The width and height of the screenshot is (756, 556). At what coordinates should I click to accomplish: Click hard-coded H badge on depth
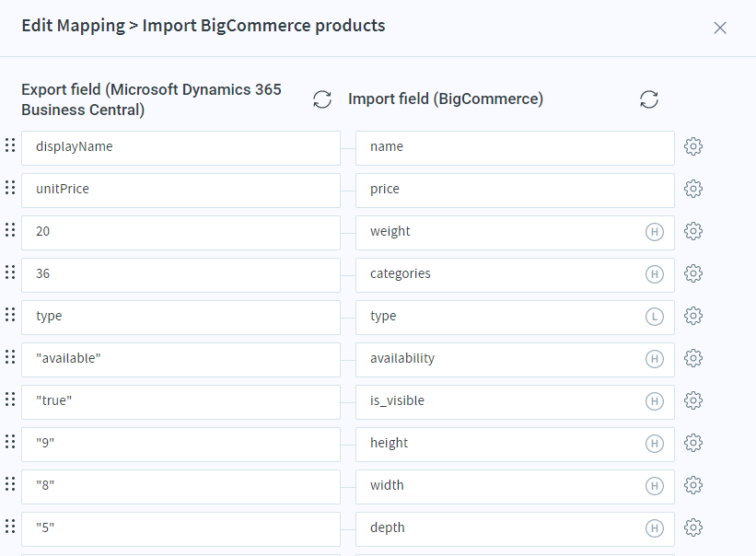click(655, 528)
